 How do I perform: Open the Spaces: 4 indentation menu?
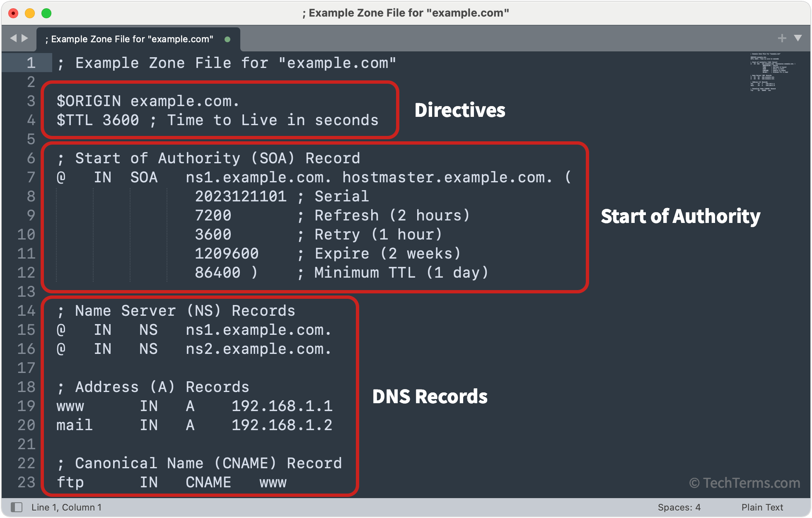tap(679, 507)
